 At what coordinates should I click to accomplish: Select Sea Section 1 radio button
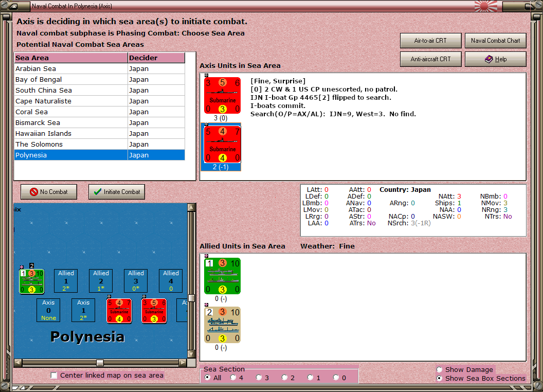tap(310, 378)
